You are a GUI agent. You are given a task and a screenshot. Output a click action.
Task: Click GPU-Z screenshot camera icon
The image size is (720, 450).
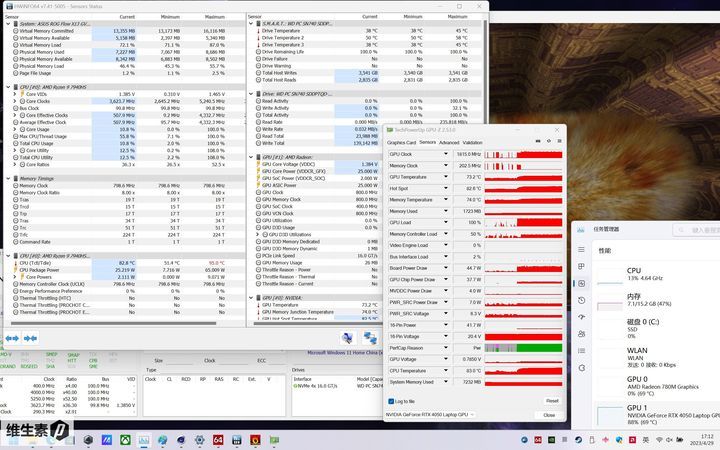pos(538,141)
